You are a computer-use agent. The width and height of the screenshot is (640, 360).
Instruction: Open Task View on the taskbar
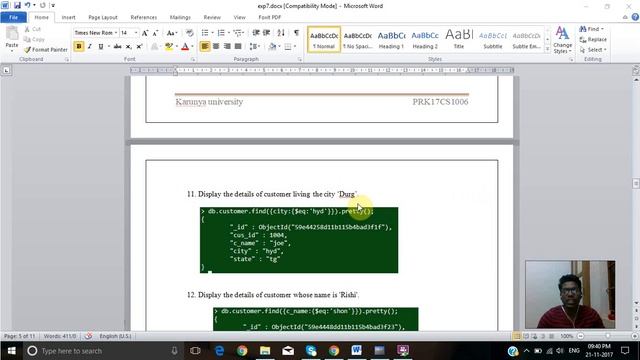click(x=195, y=351)
